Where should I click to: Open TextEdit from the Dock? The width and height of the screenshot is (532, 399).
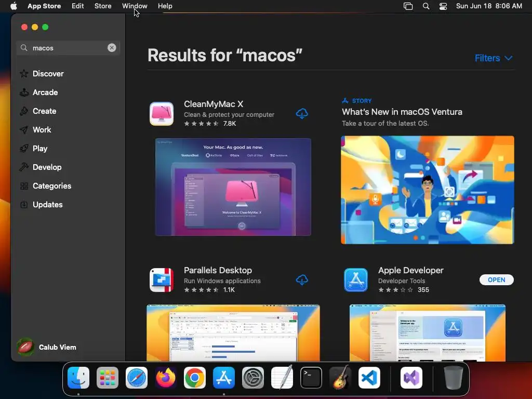coord(282,377)
